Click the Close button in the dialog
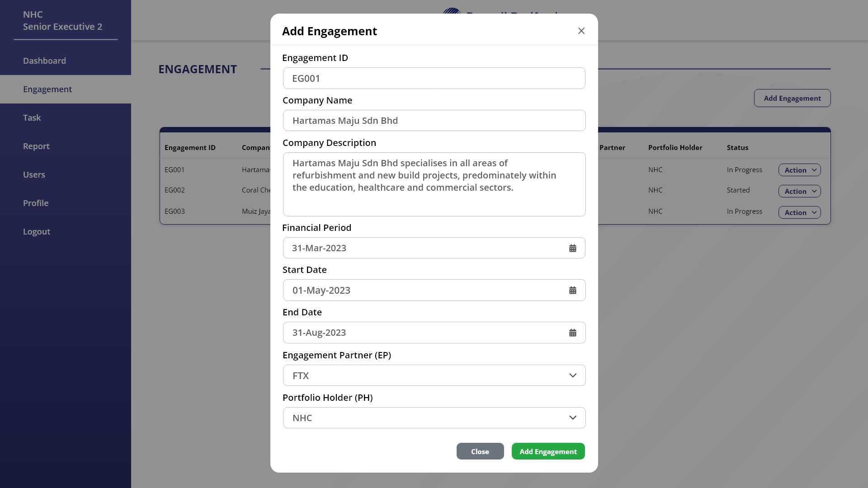This screenshot has height=488, width=868. pos(480,451)
